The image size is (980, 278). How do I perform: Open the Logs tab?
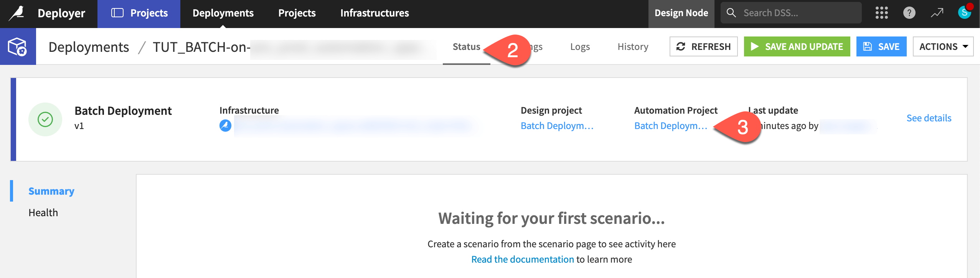click(x=580, y=47)
